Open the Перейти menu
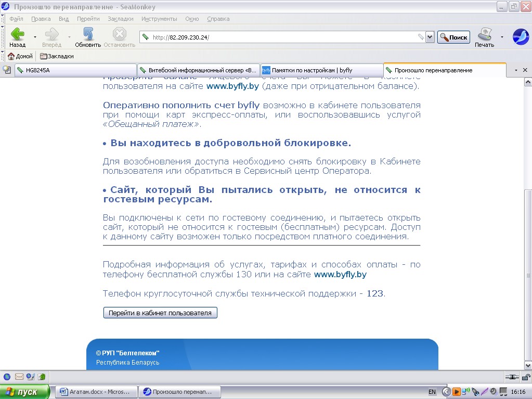This screenshot has width=532, height=399. (x=88, y=19)
